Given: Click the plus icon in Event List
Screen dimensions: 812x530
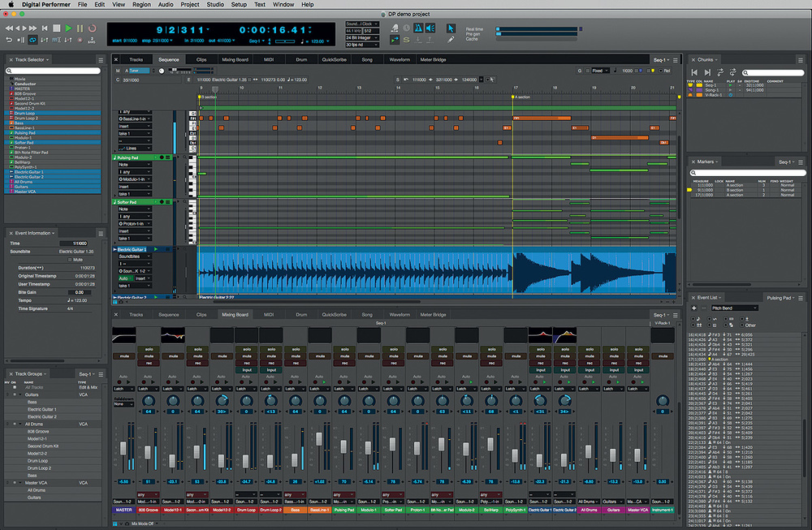Looking at the screenshot, I should [x=694, y=308].
